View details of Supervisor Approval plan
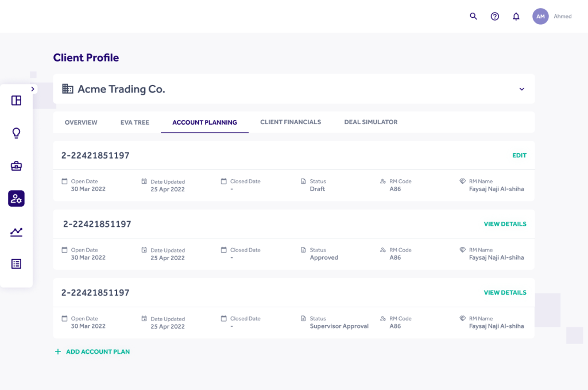 [505, 292]
